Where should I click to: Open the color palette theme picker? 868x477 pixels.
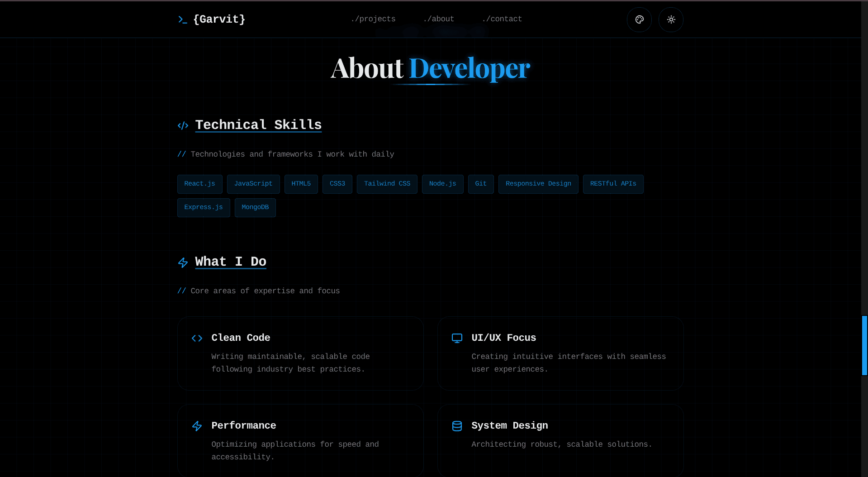639,19
